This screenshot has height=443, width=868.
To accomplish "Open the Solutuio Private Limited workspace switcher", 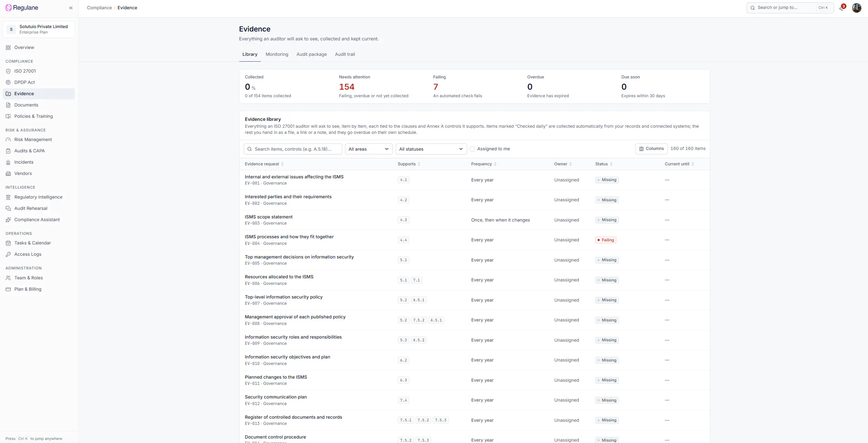I will [x=39, y=29].
